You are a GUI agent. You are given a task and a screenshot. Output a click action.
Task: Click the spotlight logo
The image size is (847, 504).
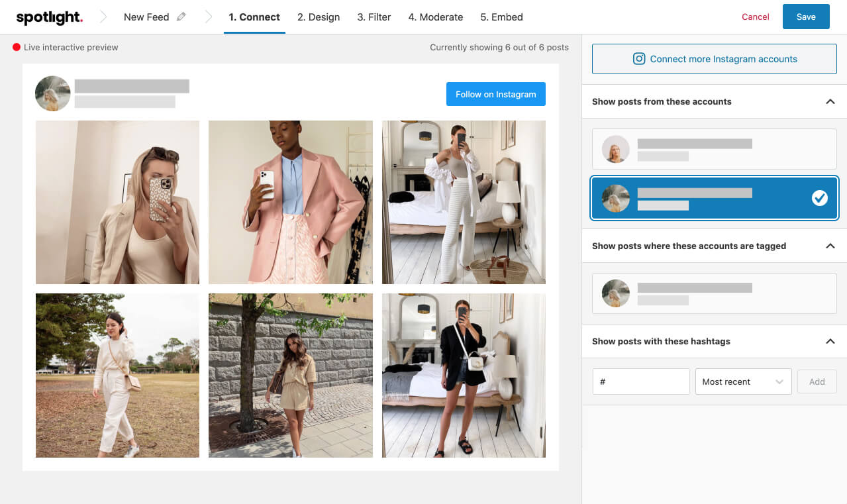[49, 17]
